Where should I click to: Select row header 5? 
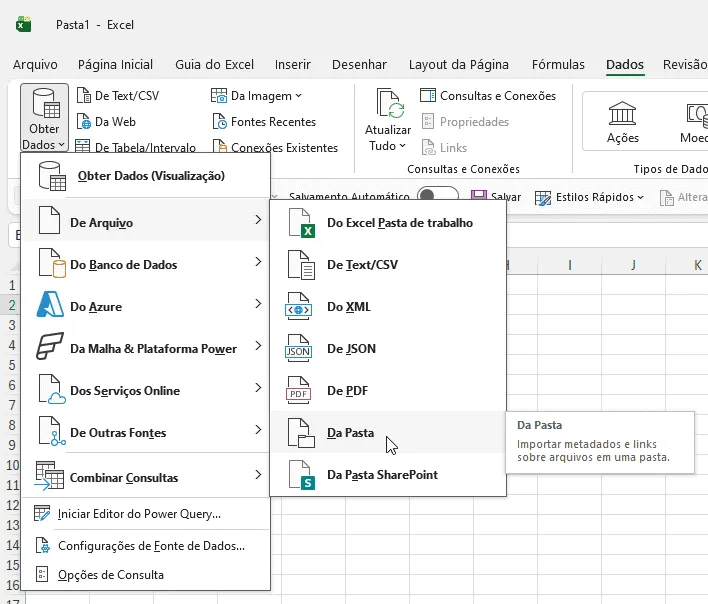click(11, 365)
